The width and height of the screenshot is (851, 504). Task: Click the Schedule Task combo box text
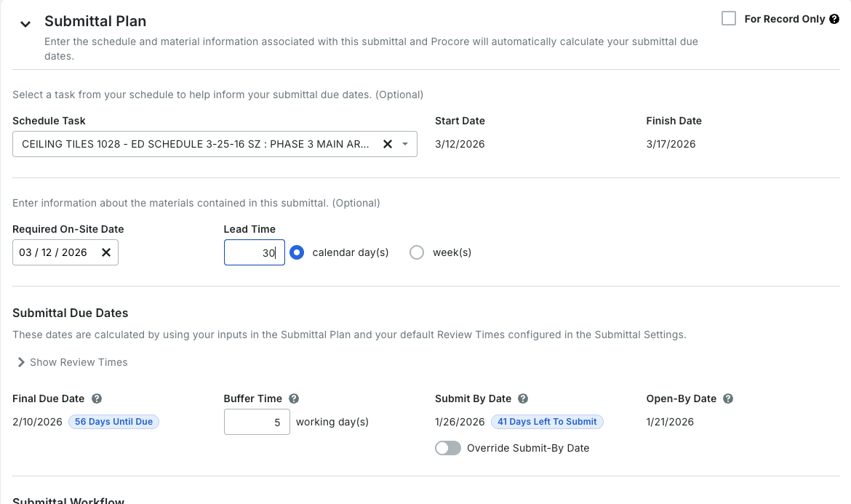(x=195, y=144)
